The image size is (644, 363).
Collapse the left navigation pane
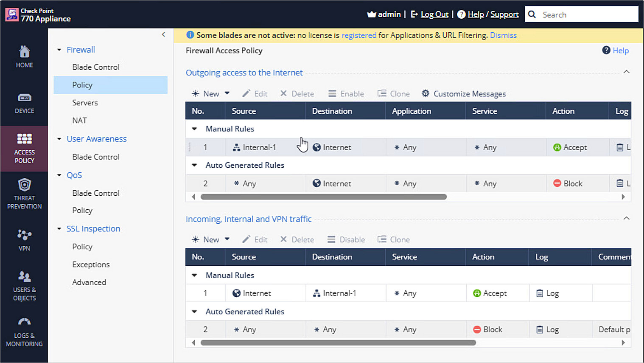(163, 34)
